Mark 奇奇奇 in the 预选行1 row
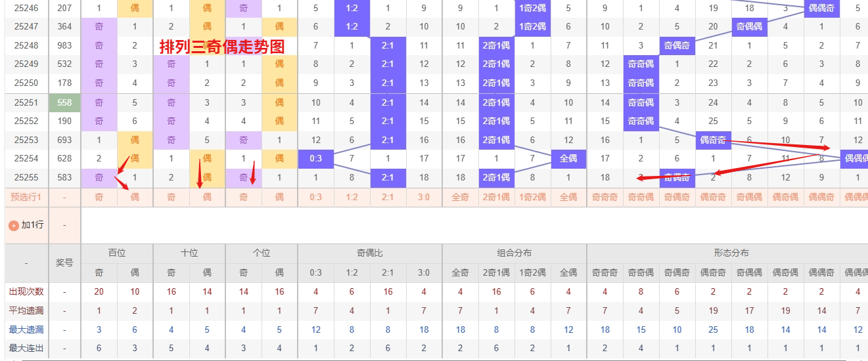Viewport: 868px width, 361px height. pyautogui.click(x=605, y=197)
